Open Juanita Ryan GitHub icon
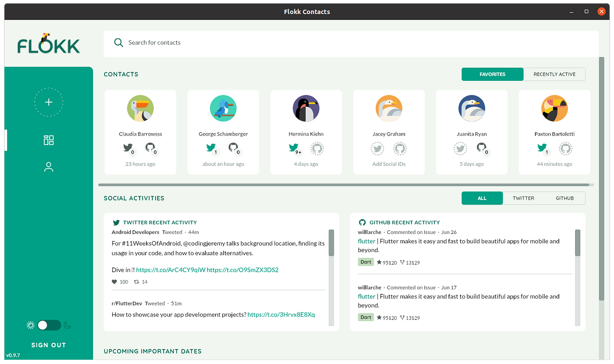This screenshot has height=364, width=614. point(482,148)
